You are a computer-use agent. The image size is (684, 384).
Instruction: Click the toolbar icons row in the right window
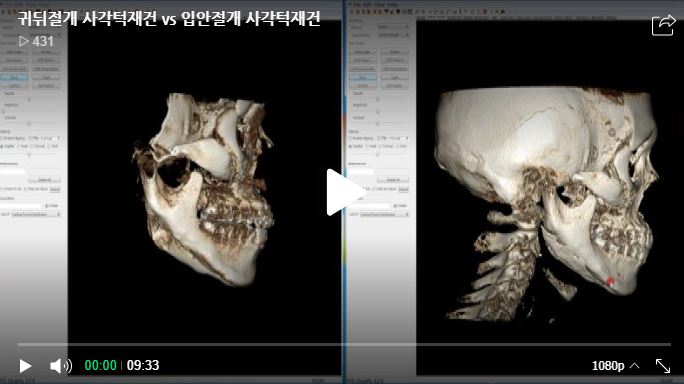pos(428,12)
